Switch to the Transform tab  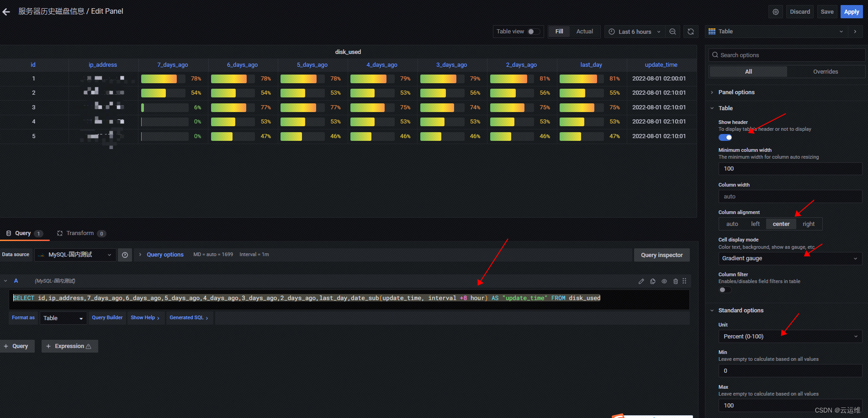81,233
